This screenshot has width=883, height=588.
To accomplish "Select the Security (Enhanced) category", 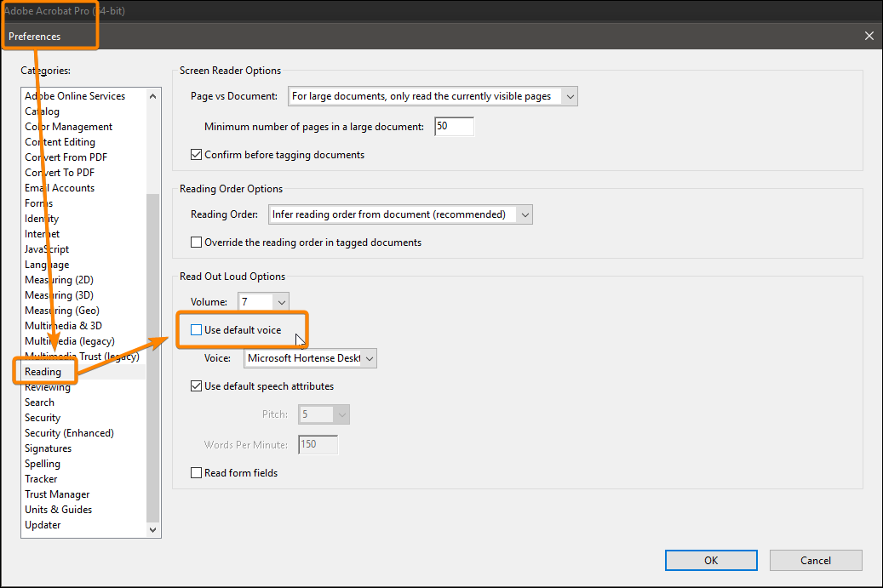I will tap(69, 433).
